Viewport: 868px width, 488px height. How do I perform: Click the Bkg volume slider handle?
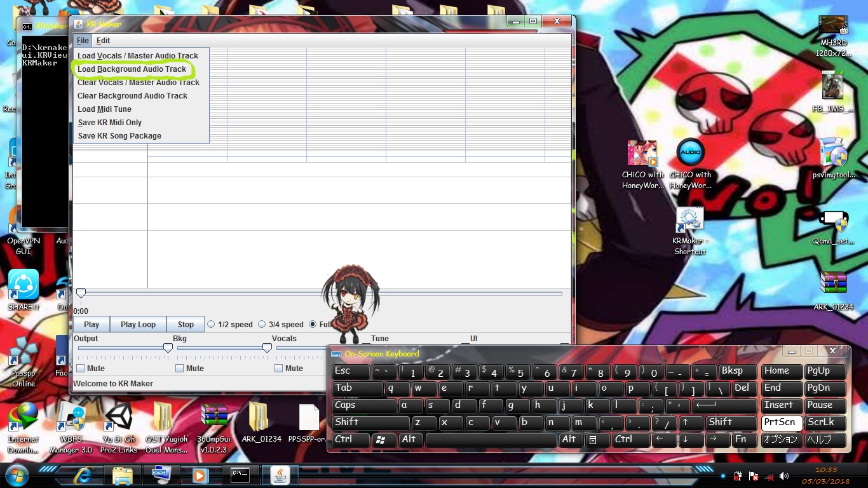(267, 348)
